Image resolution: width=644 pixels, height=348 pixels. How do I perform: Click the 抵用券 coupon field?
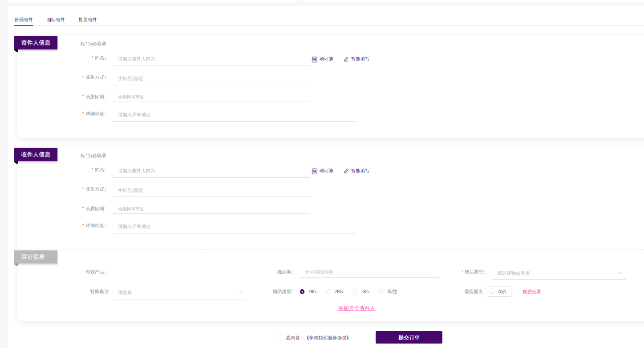click(369, 272)
